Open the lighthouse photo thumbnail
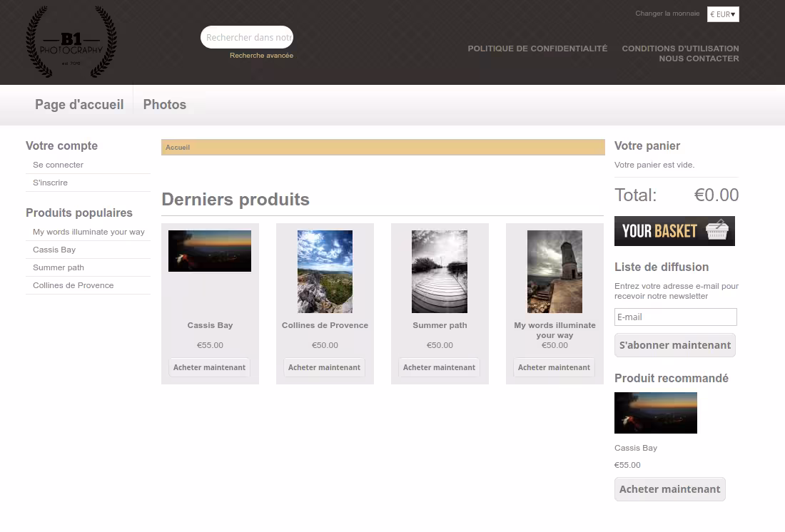Image resolution: width=785 pixels, height=532 pixels. tap(554, 272)
